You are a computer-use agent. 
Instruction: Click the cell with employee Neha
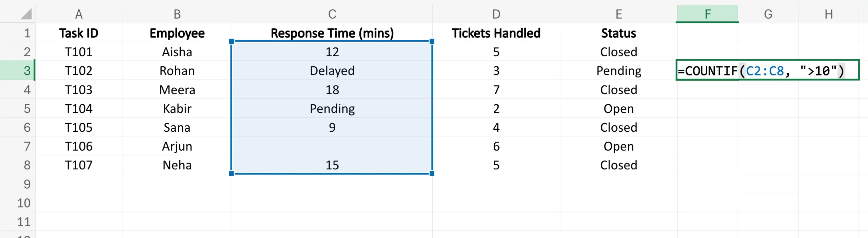click(177, 165)
